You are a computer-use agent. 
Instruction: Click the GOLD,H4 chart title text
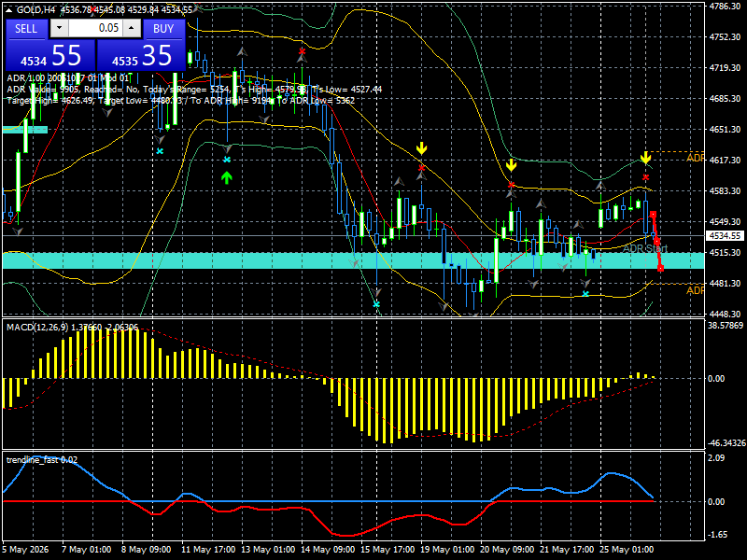(x=36, y=10)
